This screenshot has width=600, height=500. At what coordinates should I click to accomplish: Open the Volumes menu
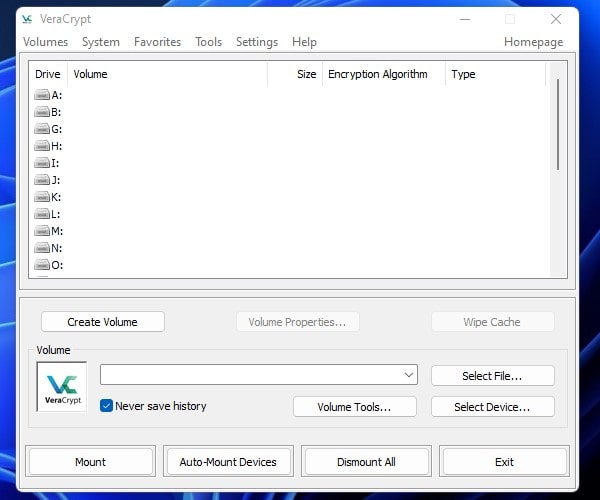tap(46, 42)
